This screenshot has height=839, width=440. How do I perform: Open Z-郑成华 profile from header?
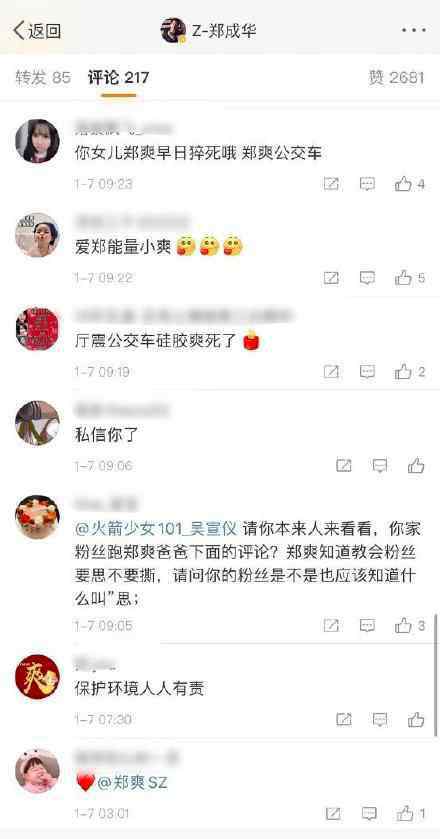[209, 30]
